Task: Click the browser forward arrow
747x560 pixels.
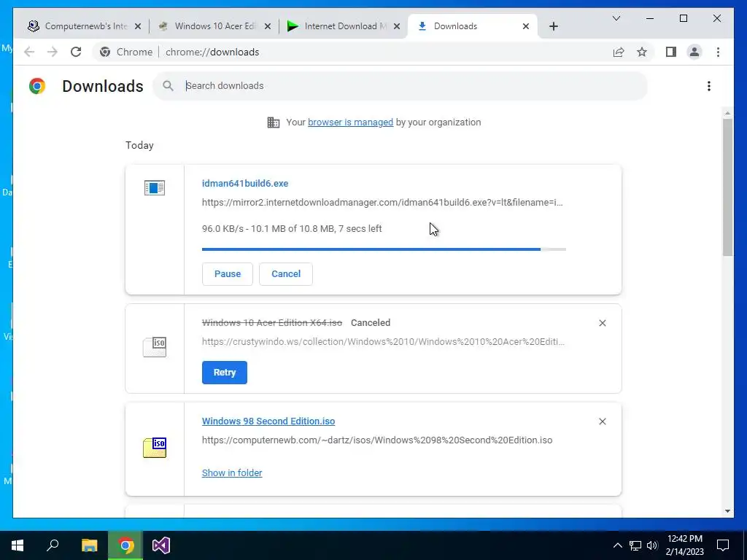Action: [53, 52]
